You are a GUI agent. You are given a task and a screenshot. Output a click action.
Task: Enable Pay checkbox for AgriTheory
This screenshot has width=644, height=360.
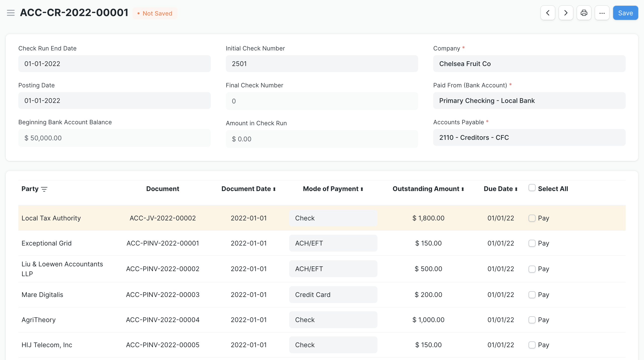coord(532,320)
